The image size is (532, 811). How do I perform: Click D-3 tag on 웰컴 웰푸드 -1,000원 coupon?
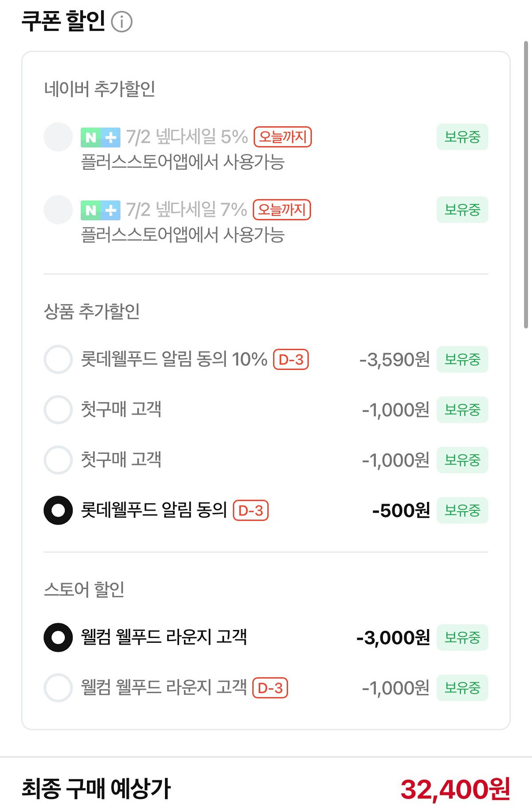[270, 688]
